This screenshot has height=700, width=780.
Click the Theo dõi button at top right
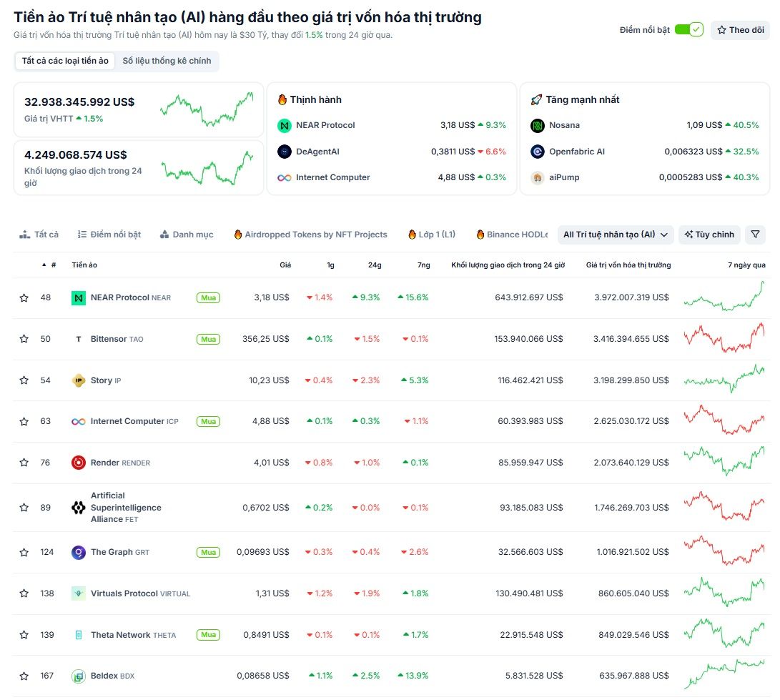740,30
